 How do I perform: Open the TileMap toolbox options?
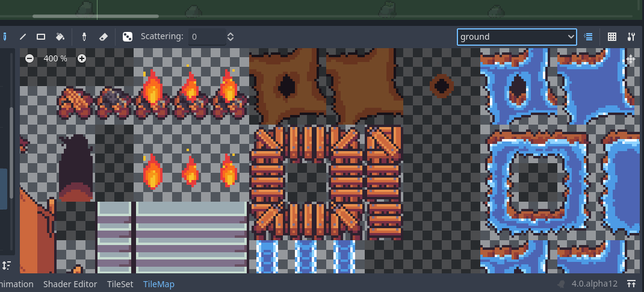(x=631, y=37)
